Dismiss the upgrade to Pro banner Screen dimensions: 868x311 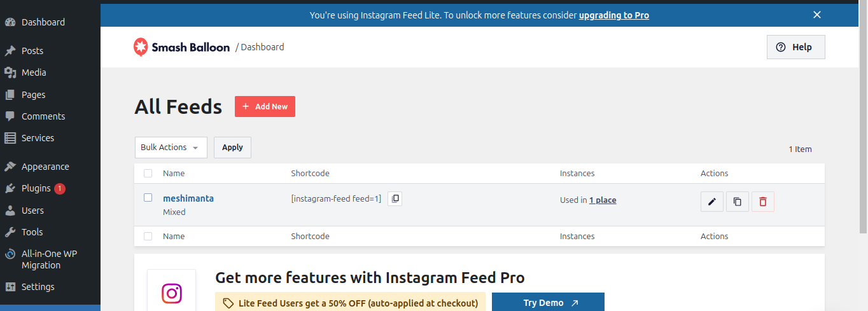tap(817, 15)
